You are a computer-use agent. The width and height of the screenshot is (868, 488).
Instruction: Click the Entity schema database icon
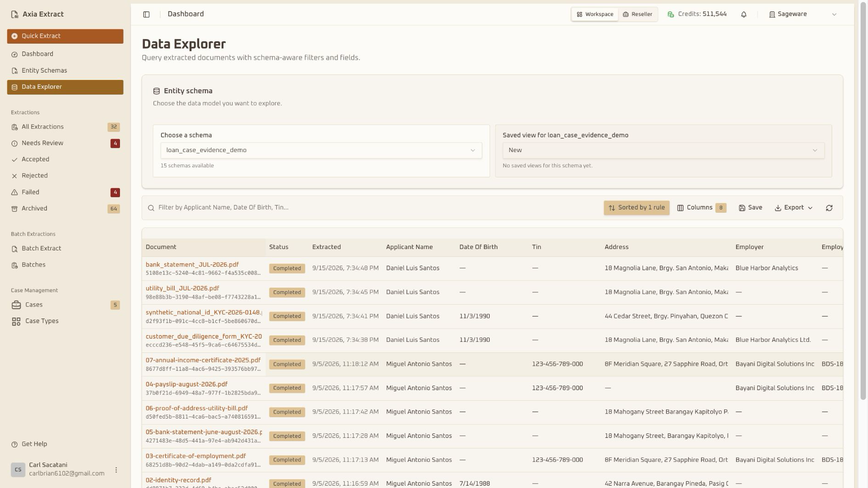click(x=156, y=91)
